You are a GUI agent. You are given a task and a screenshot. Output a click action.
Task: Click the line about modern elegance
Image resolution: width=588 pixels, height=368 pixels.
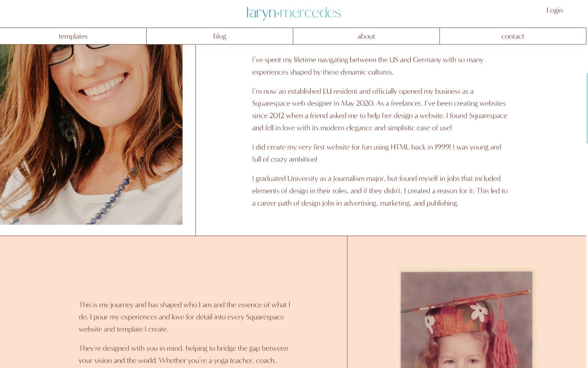click(352, 128)
